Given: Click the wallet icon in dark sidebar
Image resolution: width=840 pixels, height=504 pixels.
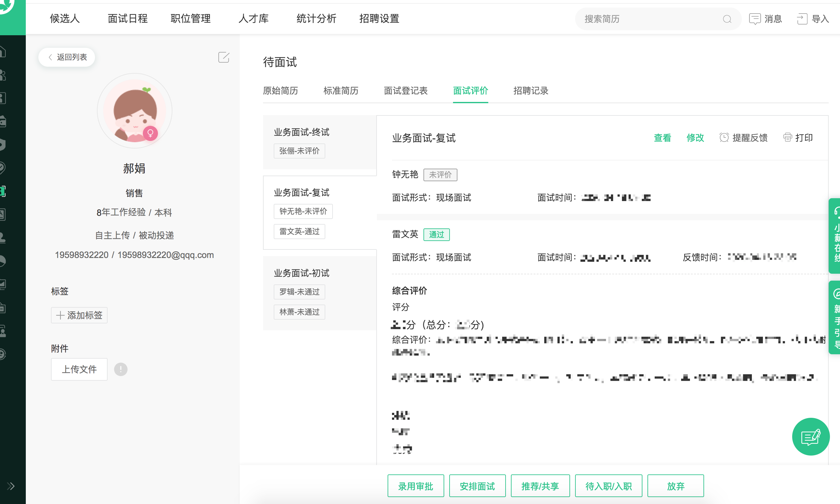Looking at the screenshot, I should click(x=3, y=121).
